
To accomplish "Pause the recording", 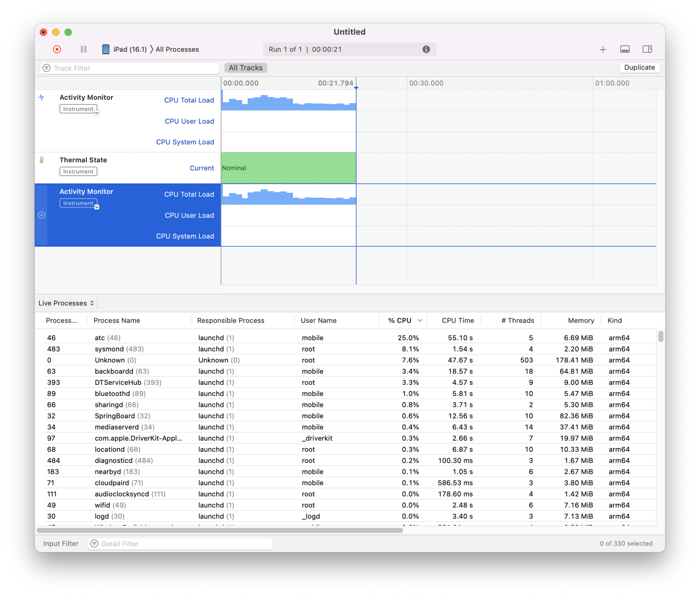I will click(x=84, y=49).
